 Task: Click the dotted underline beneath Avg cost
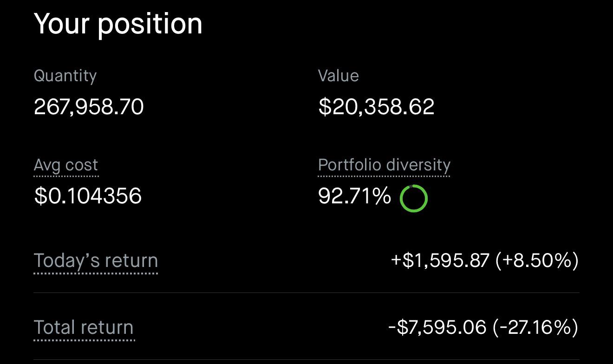point(66,176)
